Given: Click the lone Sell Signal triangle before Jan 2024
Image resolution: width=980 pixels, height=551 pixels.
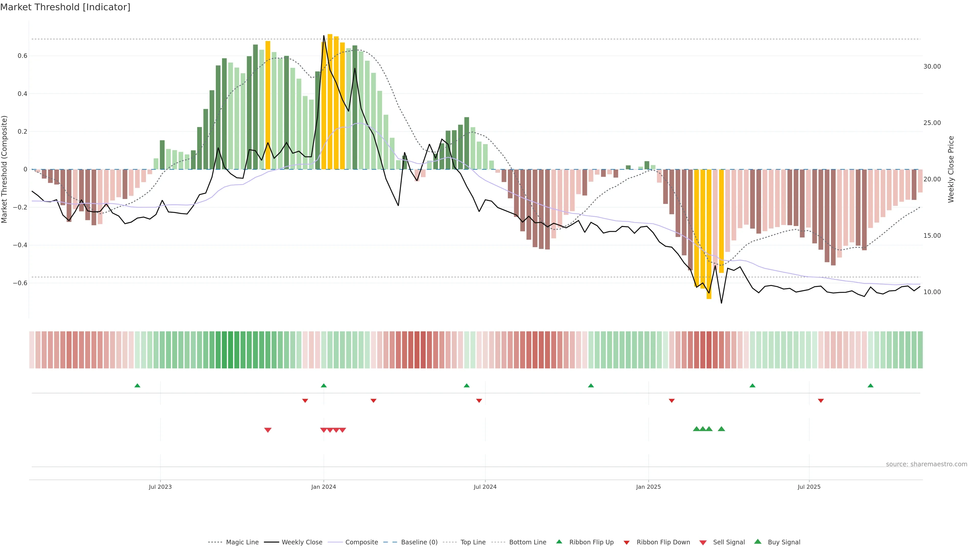Looking at the screenshot, I should (268, 430).
